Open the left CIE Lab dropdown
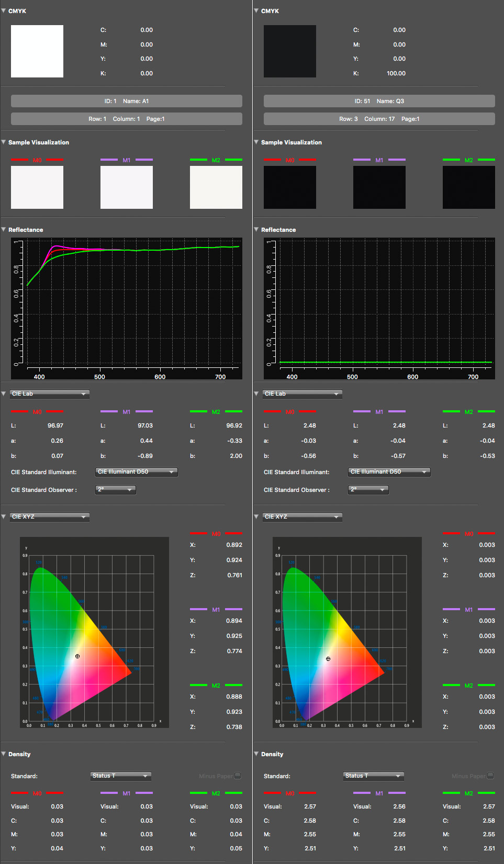Viewport: 504px width, 864px height. pyautogui.click(x=50, y=394)
